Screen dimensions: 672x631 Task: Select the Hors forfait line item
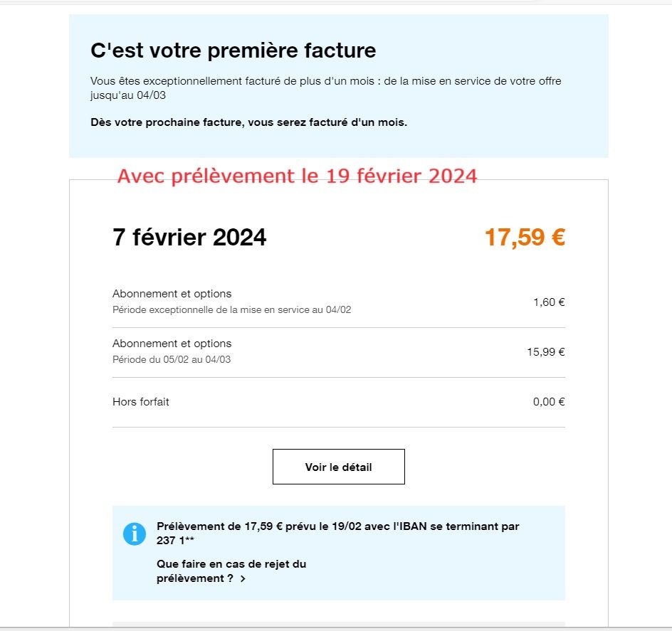pos(140,402)
